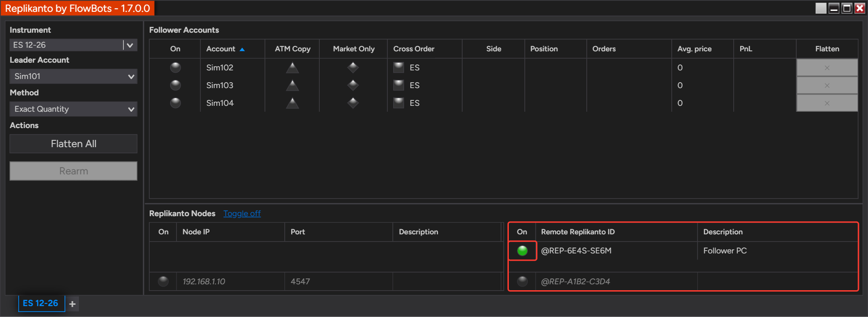Click the Rearm button
868x317 pixels.
[73, 171]
